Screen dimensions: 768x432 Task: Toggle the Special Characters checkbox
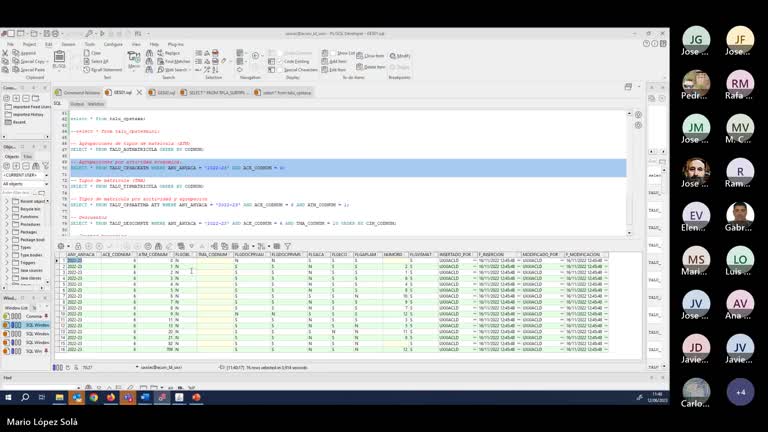(x=281, y=70)
